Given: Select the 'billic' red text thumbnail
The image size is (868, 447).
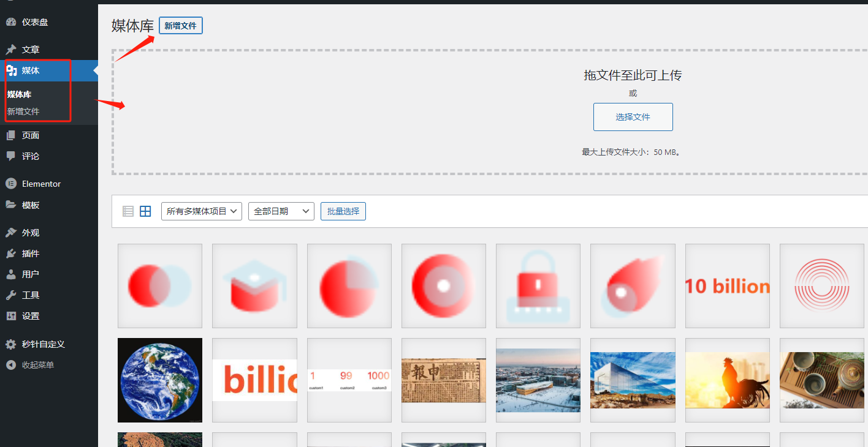Looking at the screenshot, I should coord(254,380).
